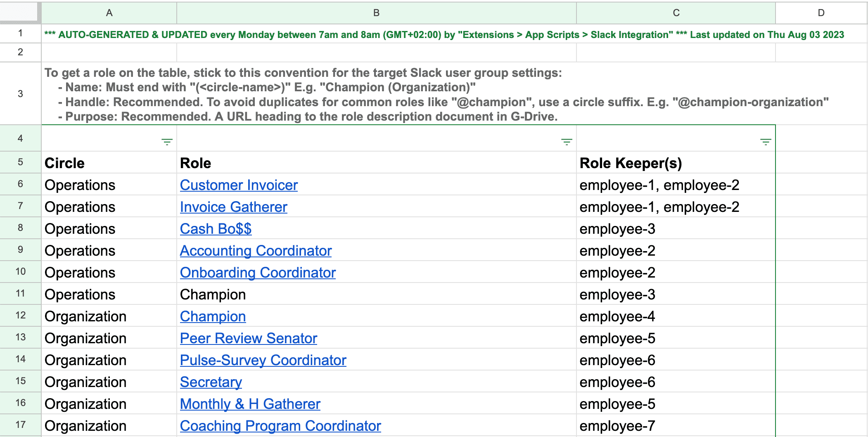Select column D header
Viewport: 868px width, 437px height.
tap(821, 13)
